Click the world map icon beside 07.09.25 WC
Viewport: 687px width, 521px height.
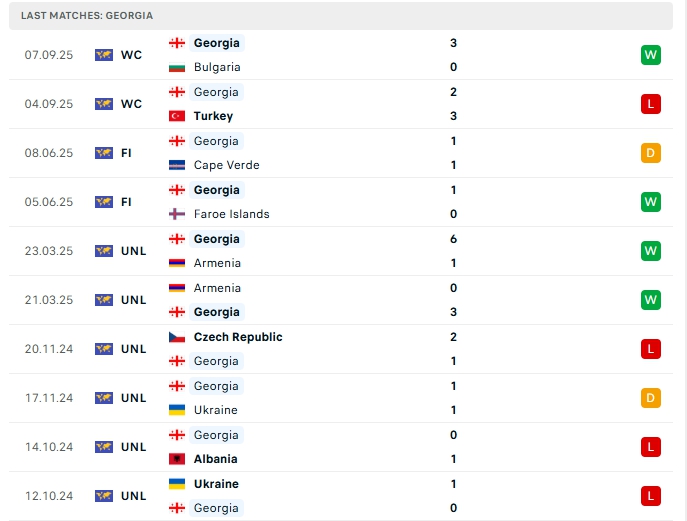(104, 55)
